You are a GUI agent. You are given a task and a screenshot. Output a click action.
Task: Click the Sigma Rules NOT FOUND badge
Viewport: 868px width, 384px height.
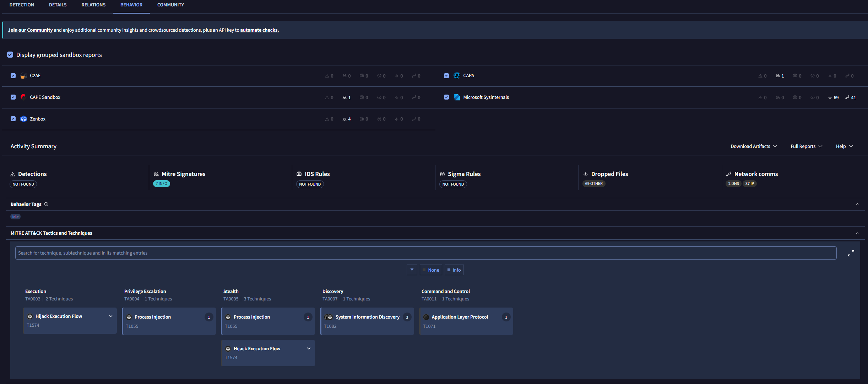click(x=453, y=184)
